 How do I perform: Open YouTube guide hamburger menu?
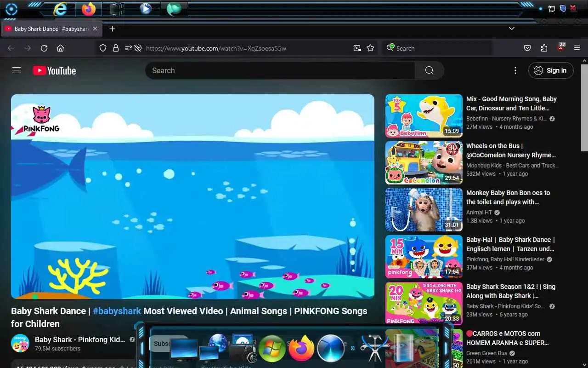click(x=17, y=70)
